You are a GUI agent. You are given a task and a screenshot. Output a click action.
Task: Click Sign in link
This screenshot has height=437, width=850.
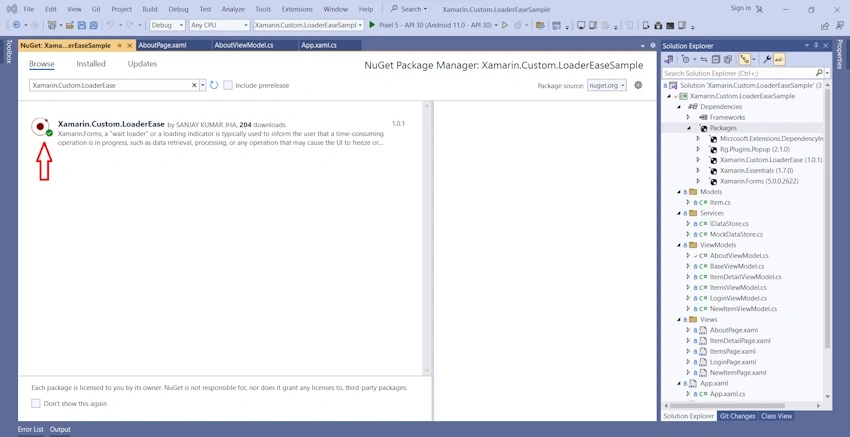tap(740, 8)
